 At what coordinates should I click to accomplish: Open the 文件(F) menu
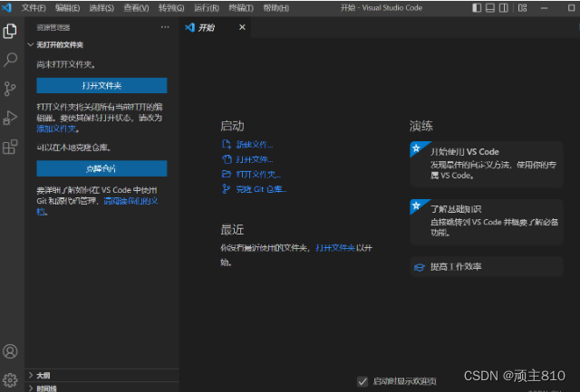[x=34, y=8]
